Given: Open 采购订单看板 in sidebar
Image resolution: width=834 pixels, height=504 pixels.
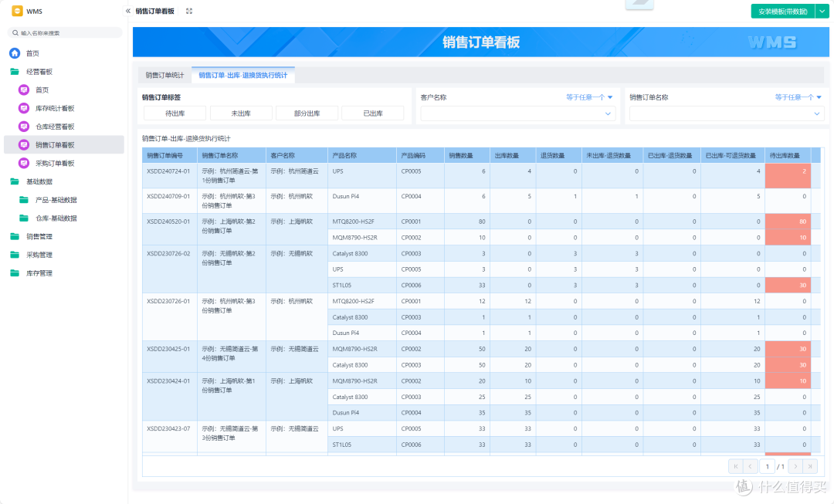Looking at the screenshot, I should click(x=55, y=163).
